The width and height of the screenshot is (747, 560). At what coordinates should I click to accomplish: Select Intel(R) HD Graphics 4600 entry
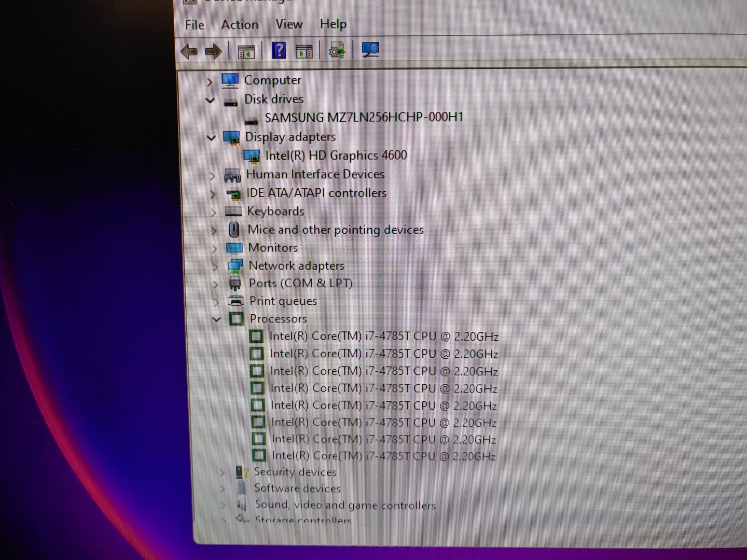click(336, 156)
